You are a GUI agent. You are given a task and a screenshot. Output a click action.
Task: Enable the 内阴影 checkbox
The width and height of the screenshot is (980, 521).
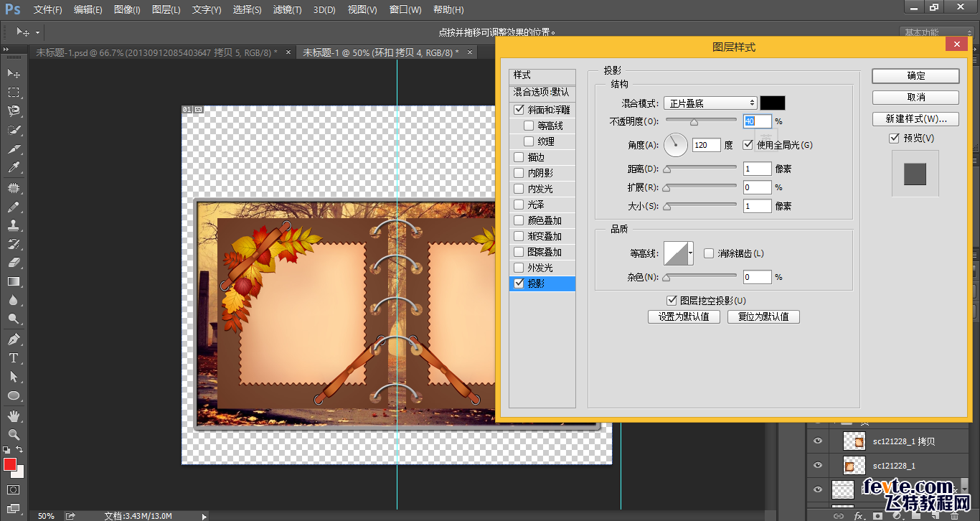pyautogui.click(x=519, y=173)
